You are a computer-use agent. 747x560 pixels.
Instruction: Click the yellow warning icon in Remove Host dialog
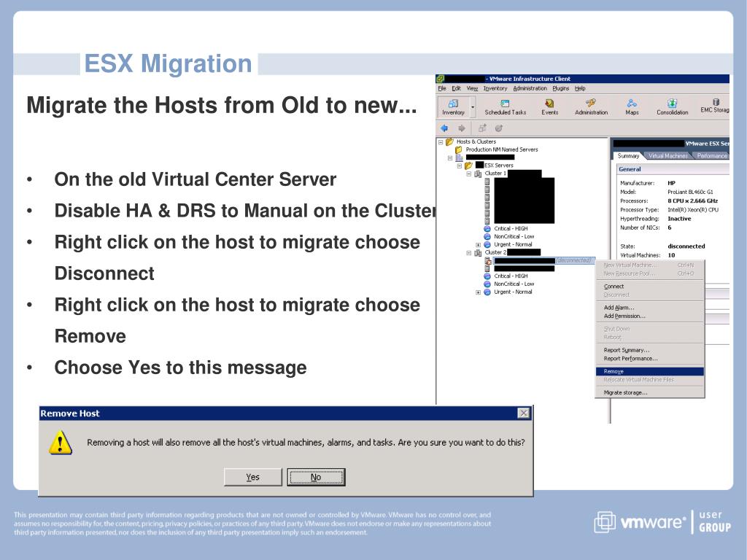(61, 443)
